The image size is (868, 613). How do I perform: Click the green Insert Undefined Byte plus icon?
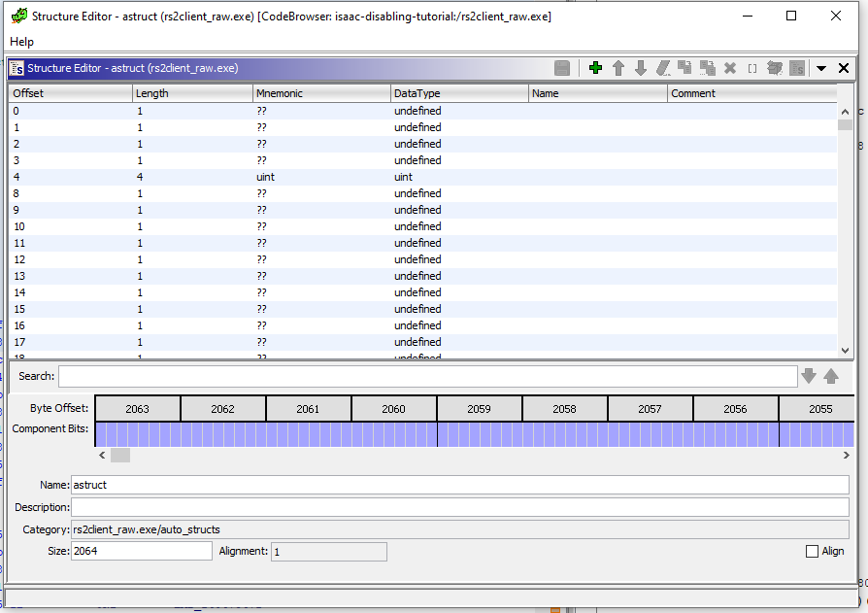[x=595, y=68]
